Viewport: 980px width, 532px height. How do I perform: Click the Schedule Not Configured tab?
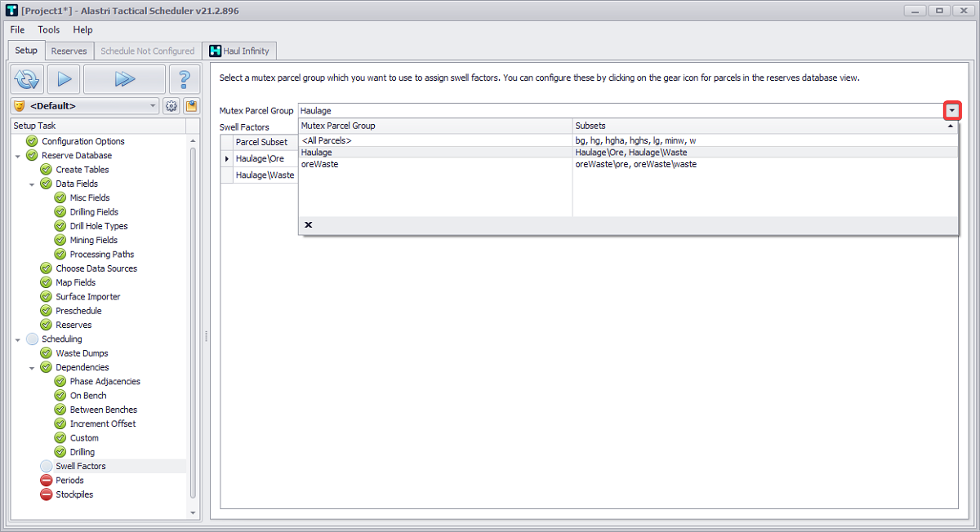click(x=148, y=51)
